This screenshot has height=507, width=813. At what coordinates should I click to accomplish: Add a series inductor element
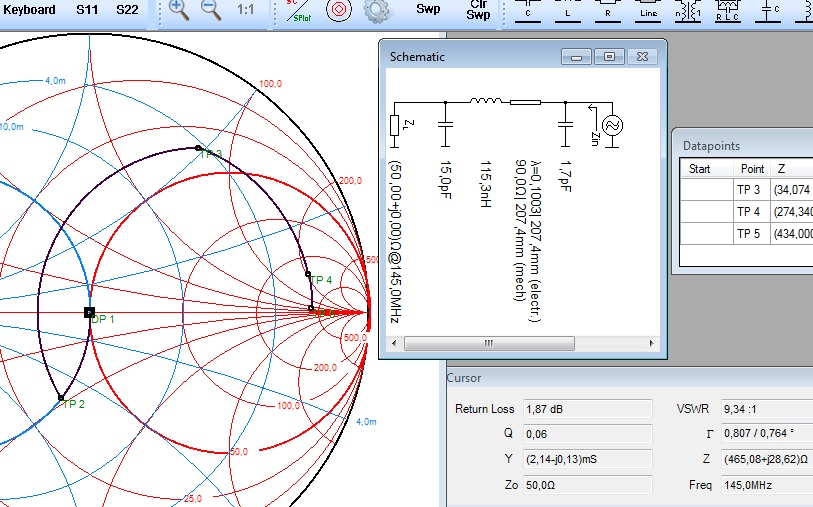[570, 11]
